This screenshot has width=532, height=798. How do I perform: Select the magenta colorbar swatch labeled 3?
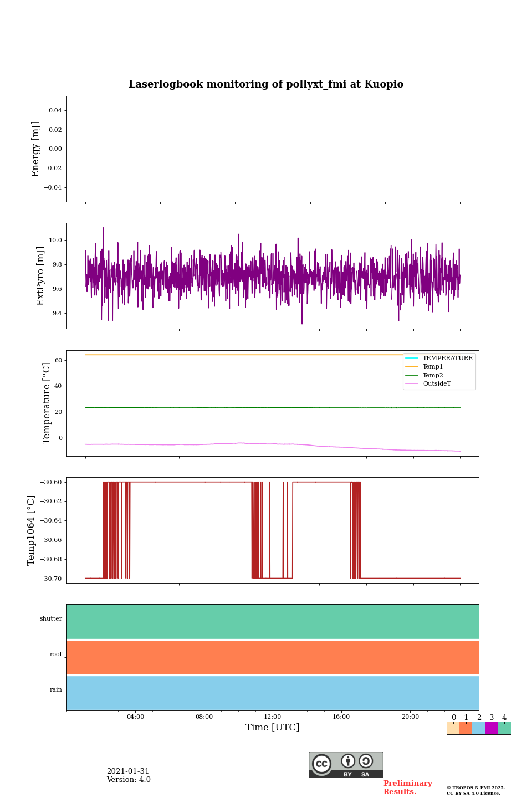point(491,728)
